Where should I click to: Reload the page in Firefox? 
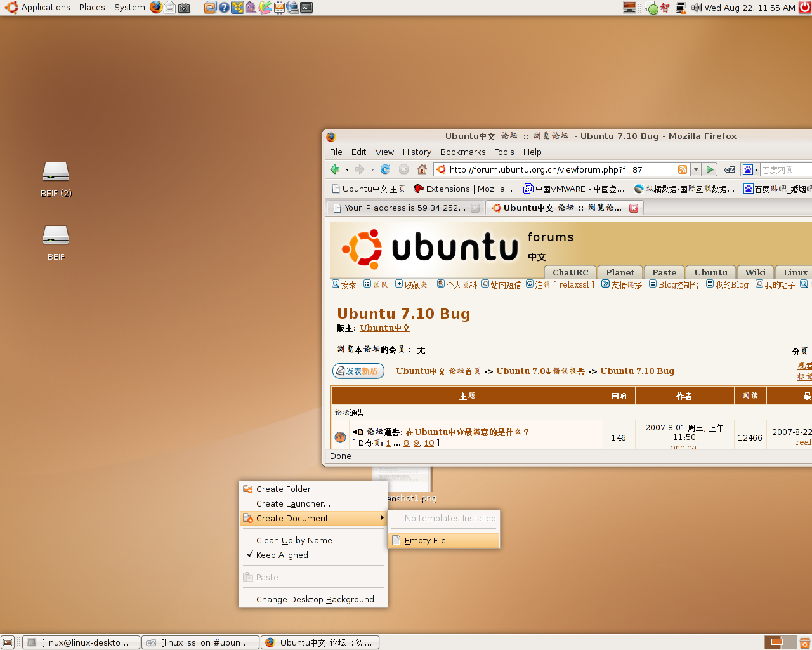(x=385, y=169)
